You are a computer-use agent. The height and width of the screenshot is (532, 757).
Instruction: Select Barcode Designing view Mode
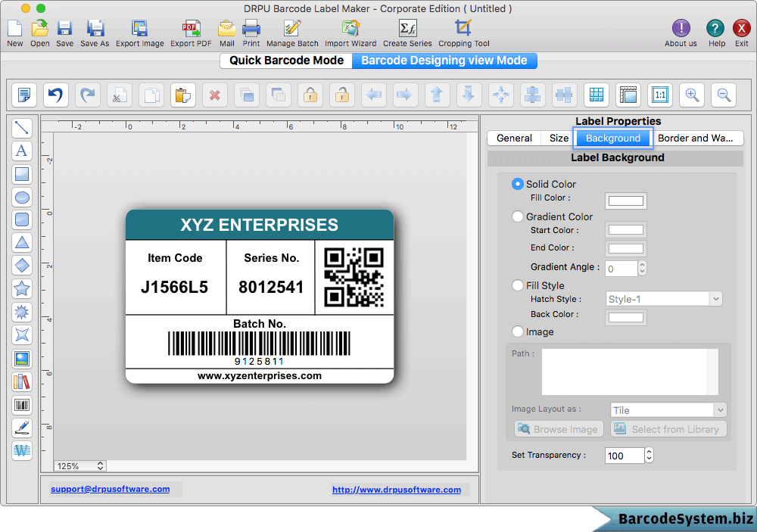pos(444,61)
